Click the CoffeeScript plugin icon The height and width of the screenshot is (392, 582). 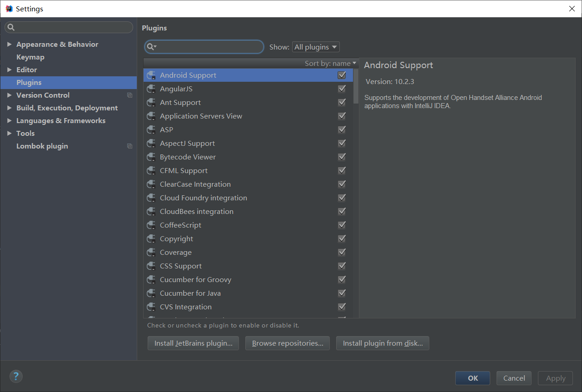click(x=151, y=225)
